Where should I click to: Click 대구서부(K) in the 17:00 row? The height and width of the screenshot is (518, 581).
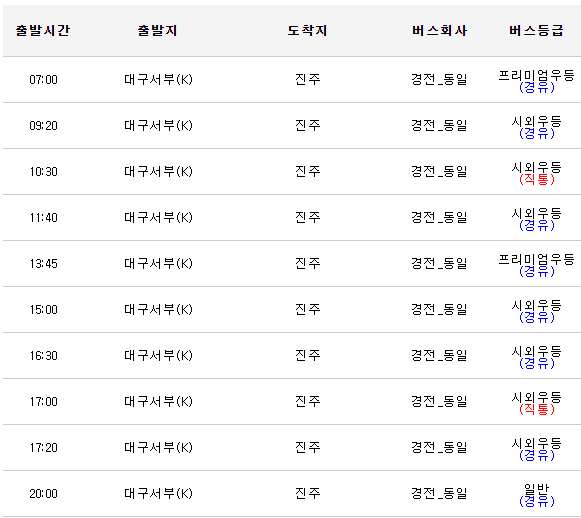(x=158, y=401)
